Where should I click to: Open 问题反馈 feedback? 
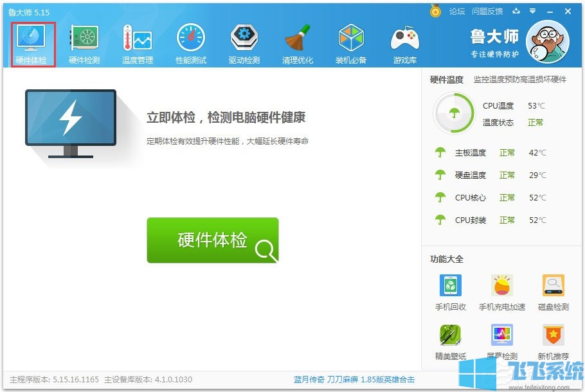[x=489, y=11]
